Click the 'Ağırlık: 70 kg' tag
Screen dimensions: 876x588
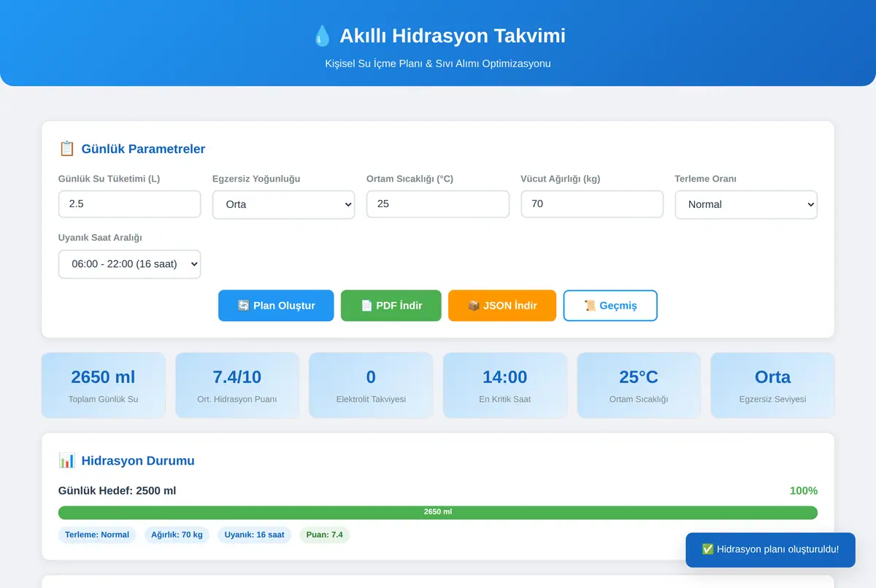pos(177,535)
